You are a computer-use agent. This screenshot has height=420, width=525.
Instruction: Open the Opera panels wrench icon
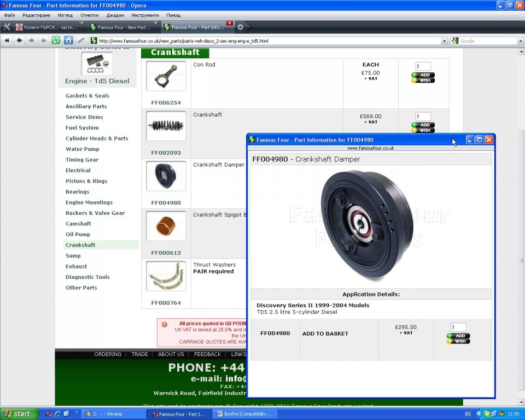(x=7, y=27)
